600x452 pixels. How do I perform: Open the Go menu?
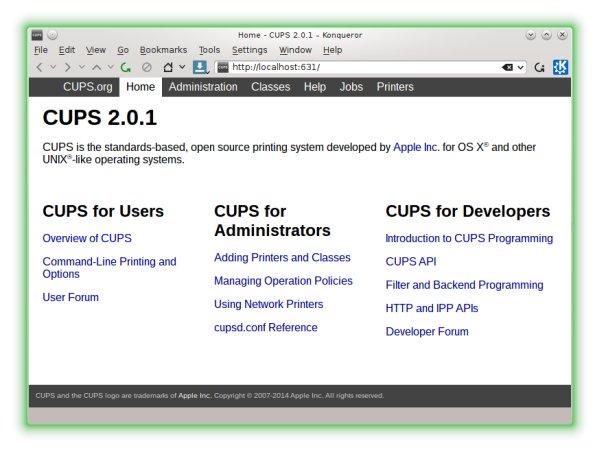pos(123,50)
